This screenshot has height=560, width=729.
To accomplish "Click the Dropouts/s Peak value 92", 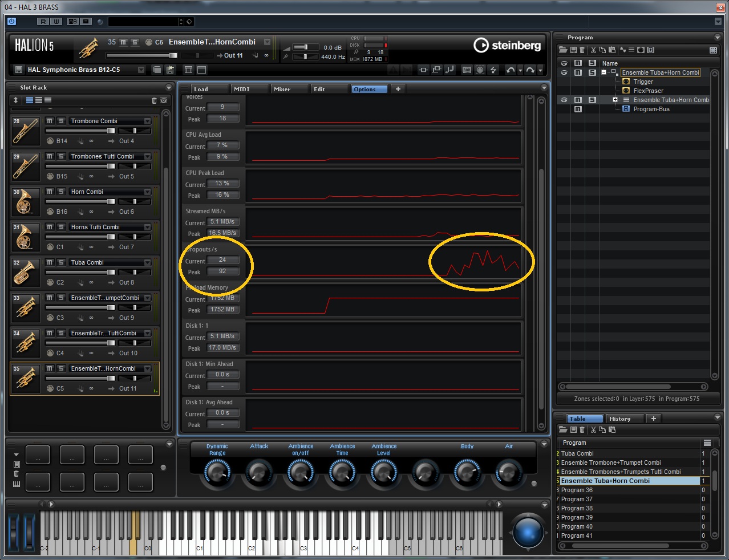I will click(x=222, y=271).
